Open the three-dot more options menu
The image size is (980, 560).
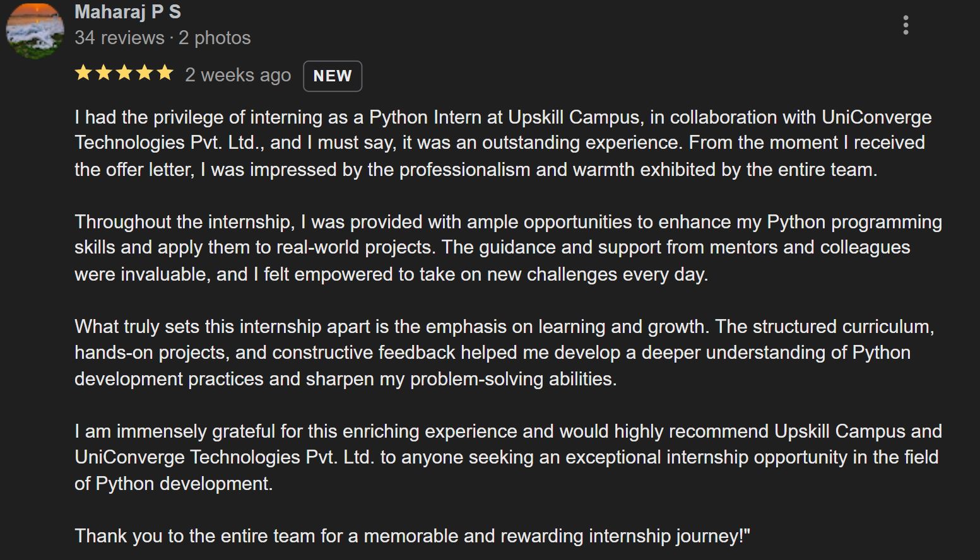coord(906,25)
